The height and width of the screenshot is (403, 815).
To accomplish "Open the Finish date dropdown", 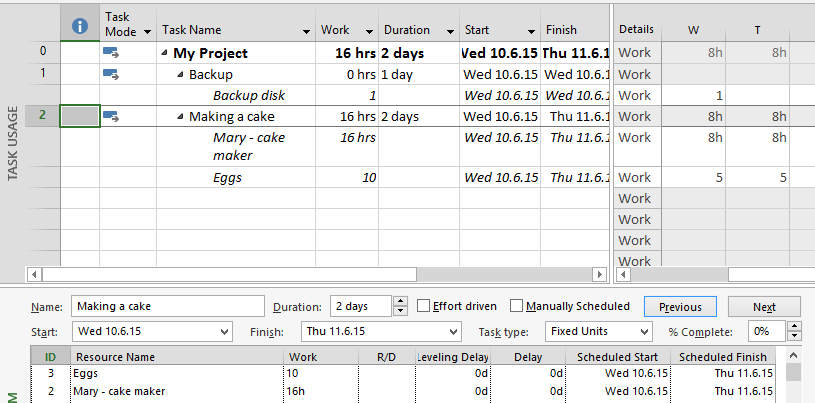I will (x=452, y=331).
